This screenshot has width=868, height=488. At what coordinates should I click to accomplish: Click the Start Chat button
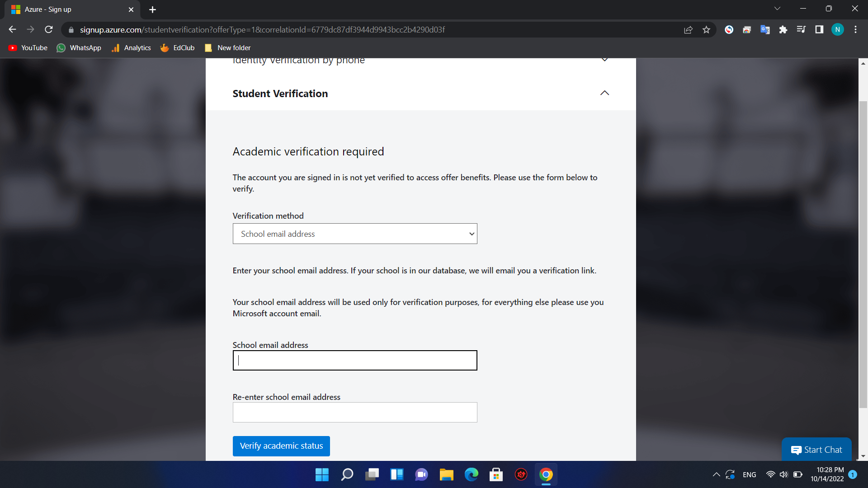tap(816, 450)
